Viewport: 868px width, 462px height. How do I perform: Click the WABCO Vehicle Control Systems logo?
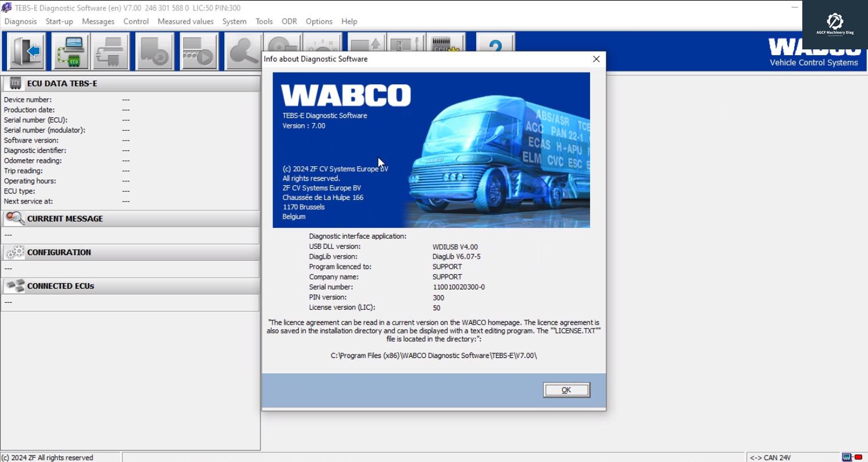pos(813,52)
